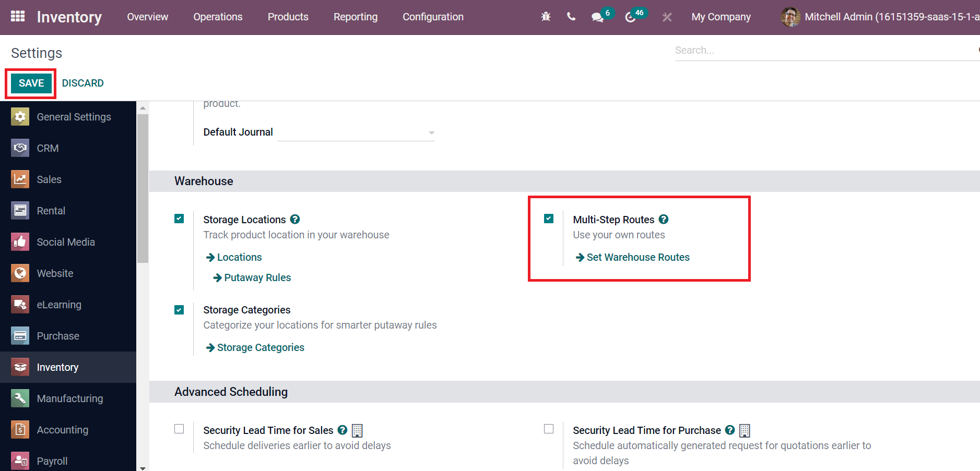
Task: Click the debug bug icon
Action: [546, 17]
